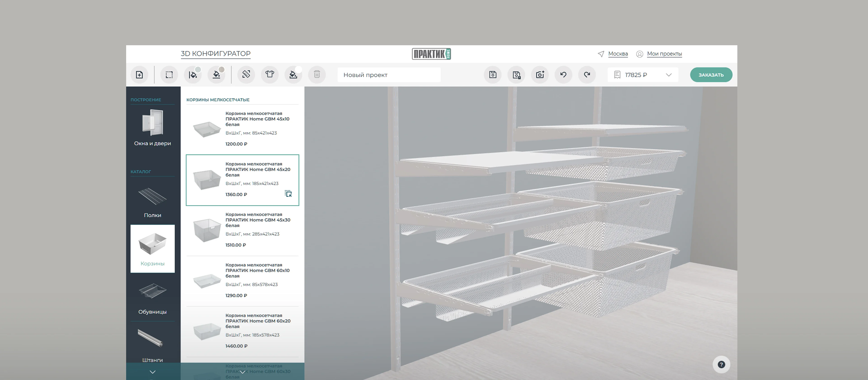Toggle clothes display with T-shirt icon
Screen dimensions: 868x380
point(270,74)
